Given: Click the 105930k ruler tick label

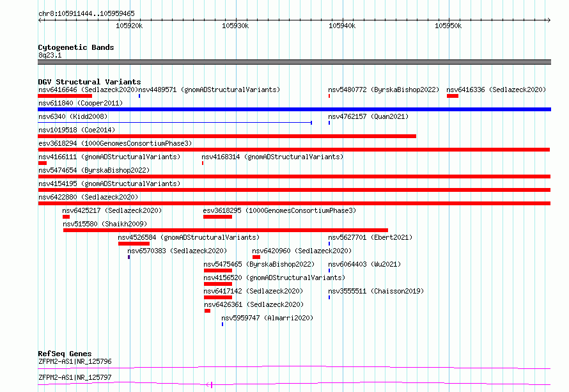Looking at the screenshot, I should pos(235,26).
